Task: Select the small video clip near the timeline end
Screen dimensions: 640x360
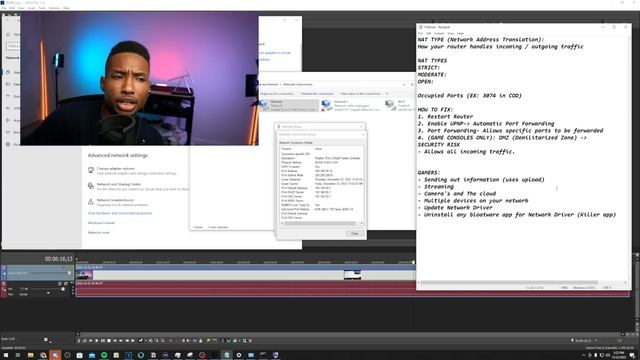Action: click(352, 275)
